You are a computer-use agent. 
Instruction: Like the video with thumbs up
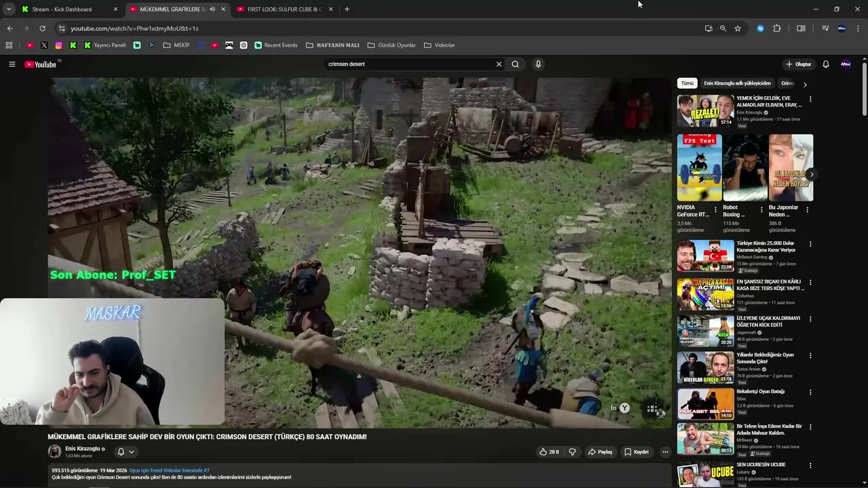549,452
